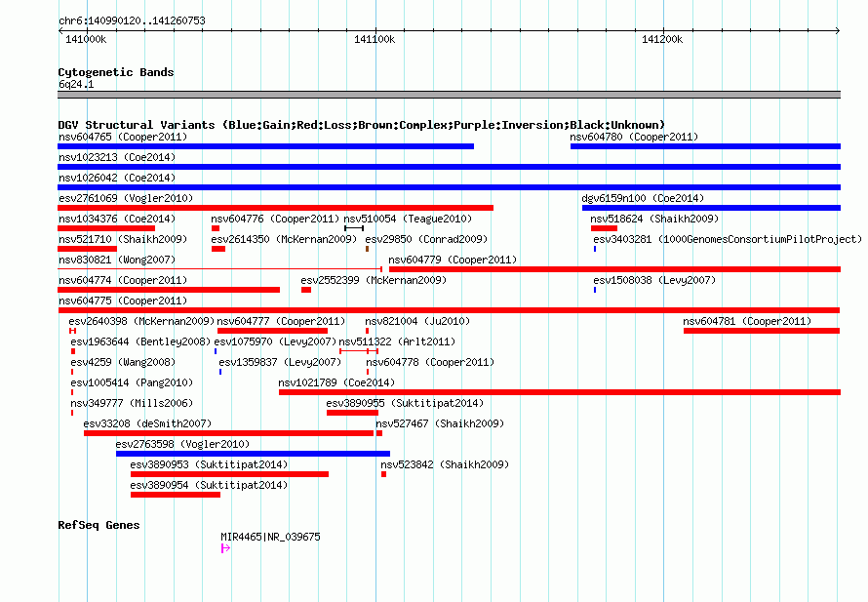Click esv29850 brown complex marker
Image resolution: width=868 pixels, height=602 pixels.
pos(367,249)
